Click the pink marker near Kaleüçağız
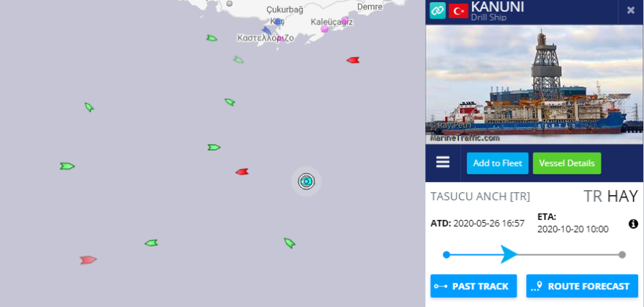 coord(324,29)
